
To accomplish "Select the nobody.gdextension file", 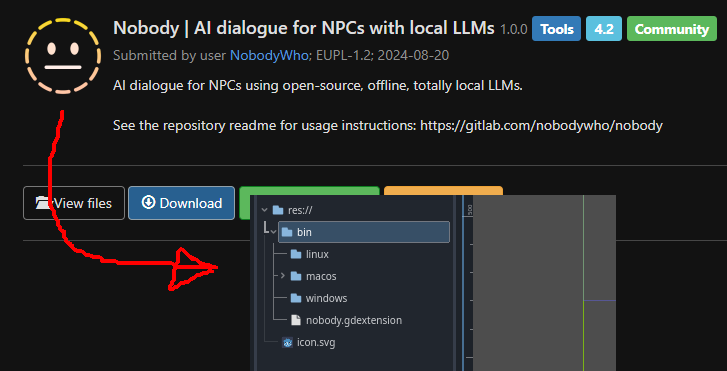I will [x=354, y=320].
